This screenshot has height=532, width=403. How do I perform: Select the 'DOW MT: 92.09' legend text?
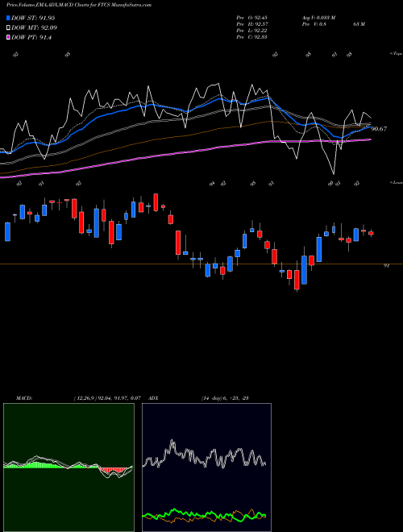tap(34, 28)
